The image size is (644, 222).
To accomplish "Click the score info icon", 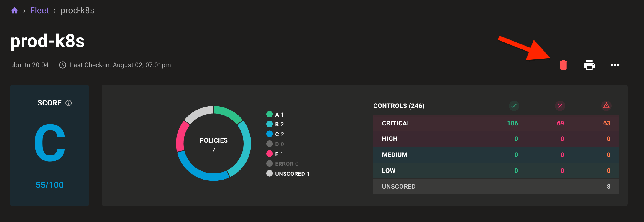I will click(69, 103).
